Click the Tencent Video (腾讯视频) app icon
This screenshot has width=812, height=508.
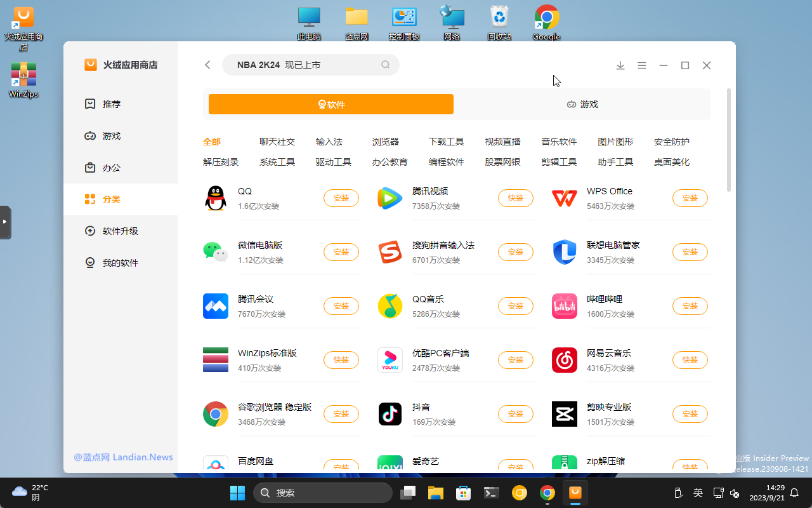(x=390, y=198)
